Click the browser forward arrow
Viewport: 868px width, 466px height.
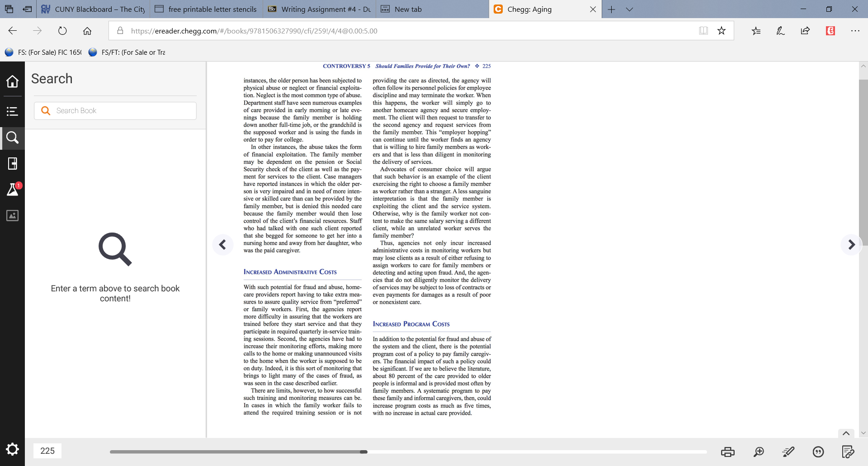pos(38,31)
